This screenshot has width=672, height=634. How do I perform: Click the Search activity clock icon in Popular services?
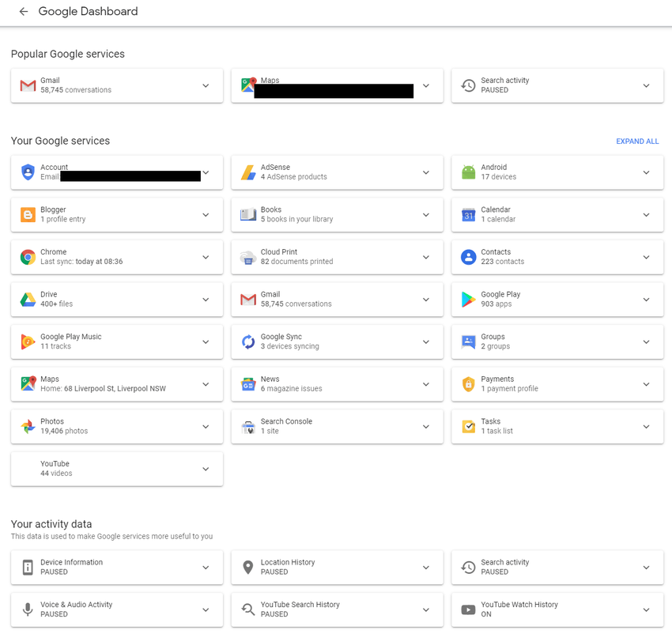468,85
